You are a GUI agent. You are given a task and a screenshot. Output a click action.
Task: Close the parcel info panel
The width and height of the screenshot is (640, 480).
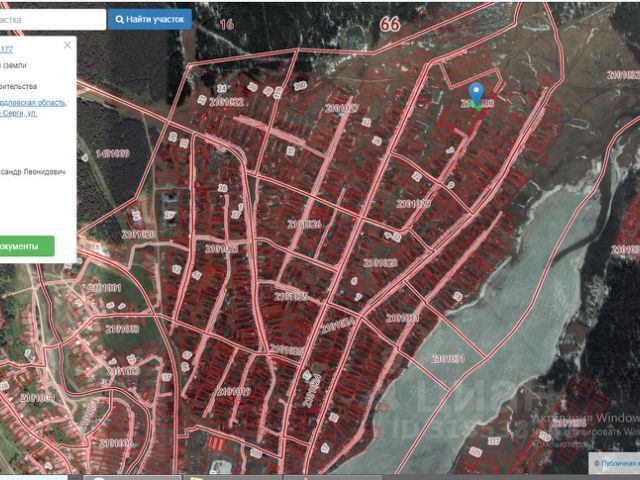coord(68,45)
